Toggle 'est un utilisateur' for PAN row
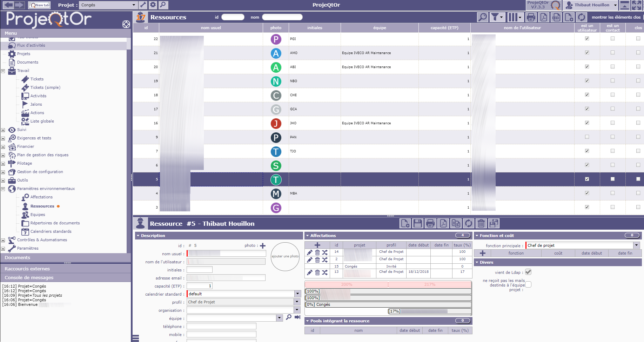The image size is (644, 342). pyautogui.click(x=587, y=137)
